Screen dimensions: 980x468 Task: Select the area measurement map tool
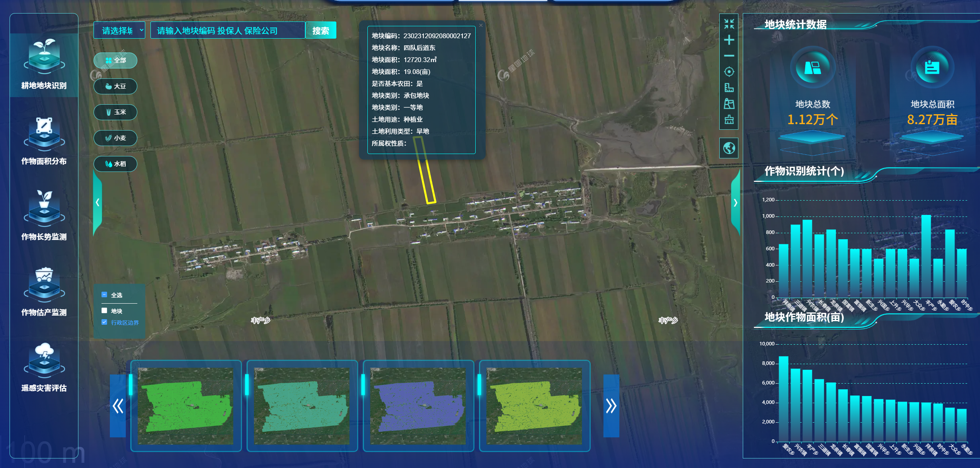pos(729,104)
